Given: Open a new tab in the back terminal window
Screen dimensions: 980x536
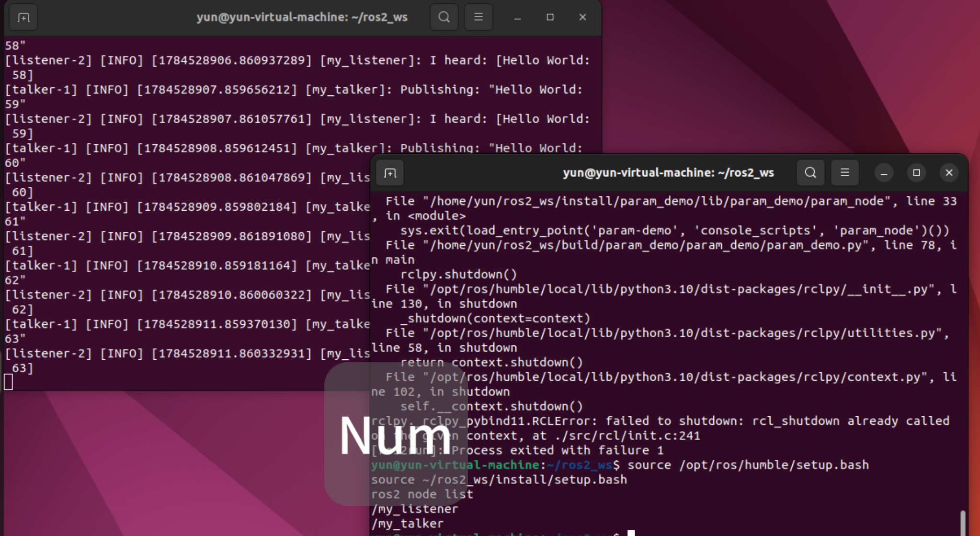Looking at the screenshot, I should tap(23, 18).
